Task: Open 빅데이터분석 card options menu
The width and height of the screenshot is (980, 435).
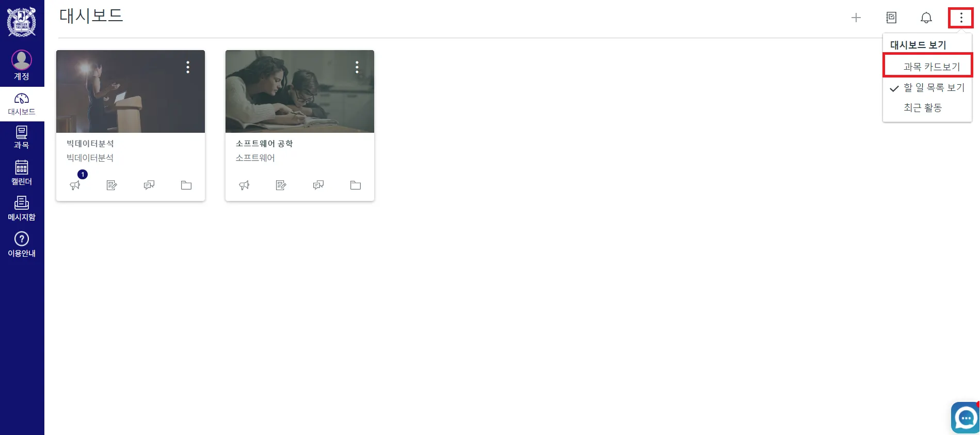Action: tap(188, 67)
